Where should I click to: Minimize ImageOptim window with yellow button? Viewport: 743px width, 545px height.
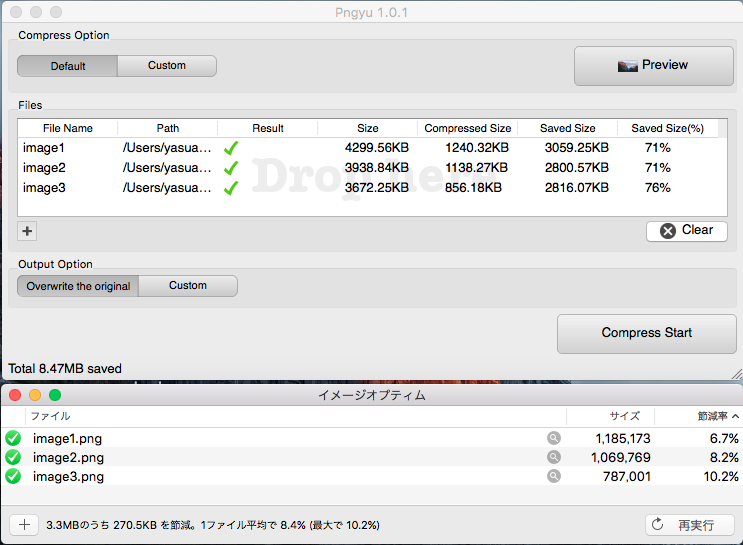coord(35,395)
